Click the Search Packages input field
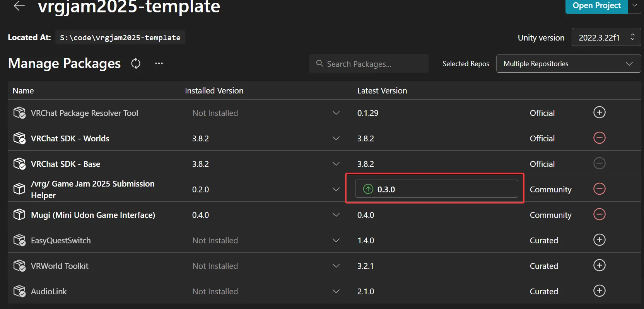Image resolution: width=644 pixels, height=309 pixels. (369, 63)
